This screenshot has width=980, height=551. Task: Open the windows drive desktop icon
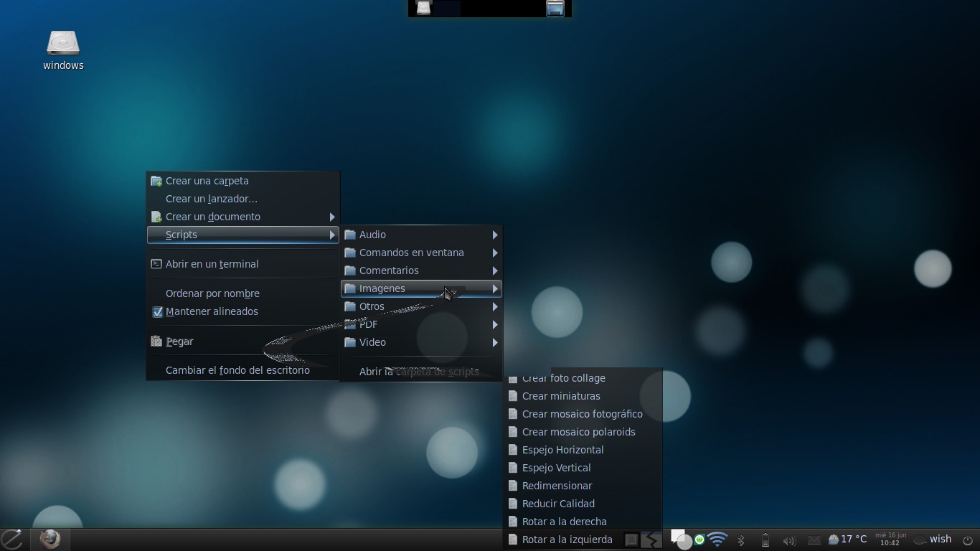coord(63,50)
